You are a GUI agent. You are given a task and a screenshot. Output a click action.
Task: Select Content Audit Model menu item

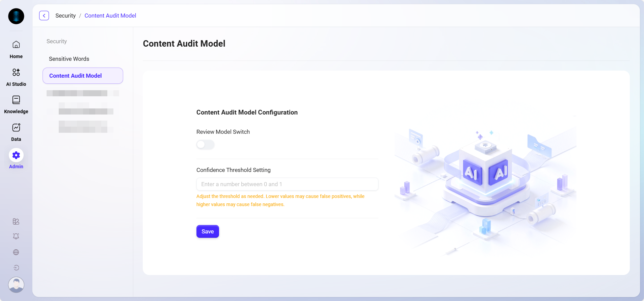click(x=83, y=76)
